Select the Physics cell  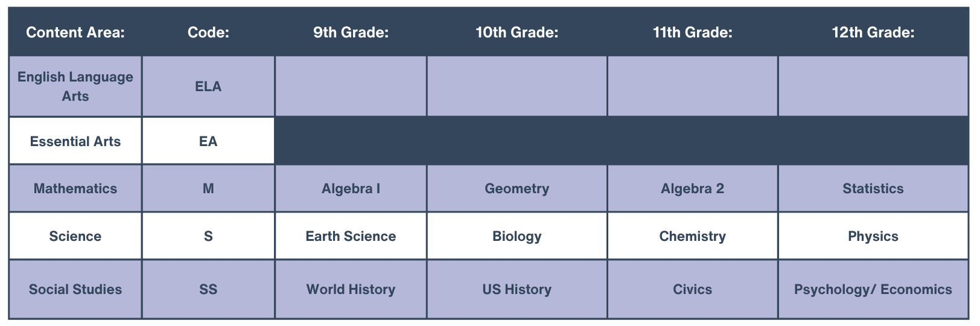(x=873, y=236)
